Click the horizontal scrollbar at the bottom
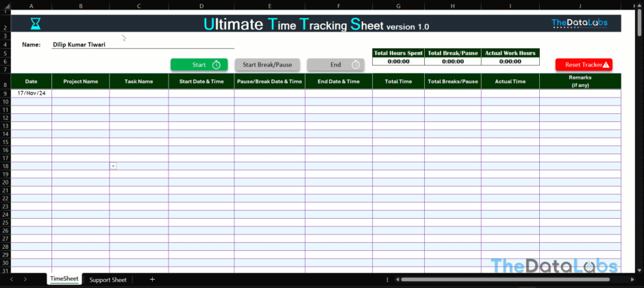Screen dimensions: 644x288 (507, 280)
